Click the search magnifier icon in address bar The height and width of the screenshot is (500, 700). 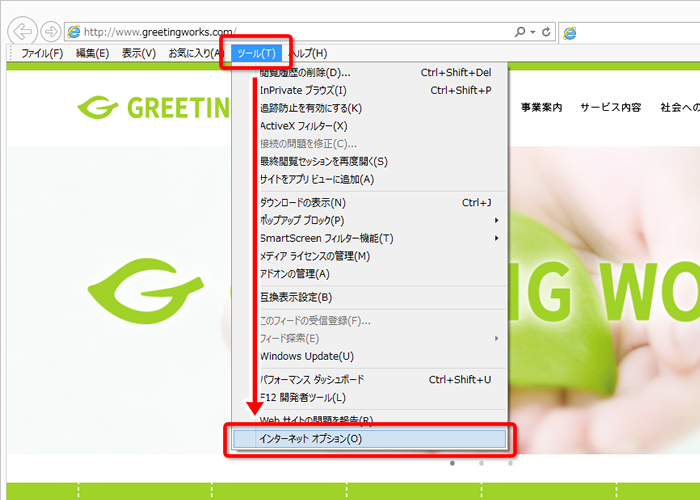(x=519, y=32)
